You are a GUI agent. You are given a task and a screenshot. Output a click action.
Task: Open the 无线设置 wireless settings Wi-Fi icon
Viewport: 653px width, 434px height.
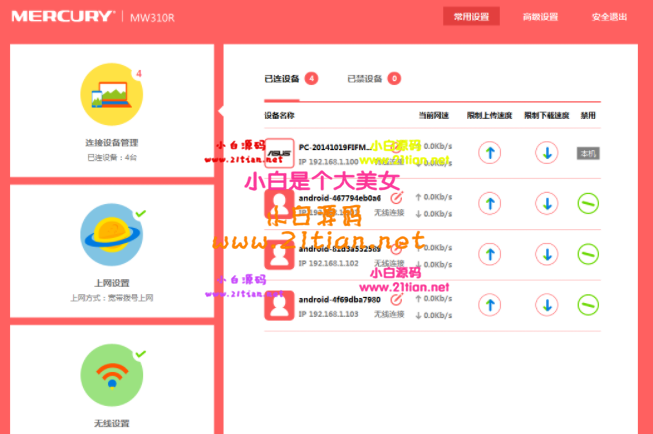click(111, 376)
